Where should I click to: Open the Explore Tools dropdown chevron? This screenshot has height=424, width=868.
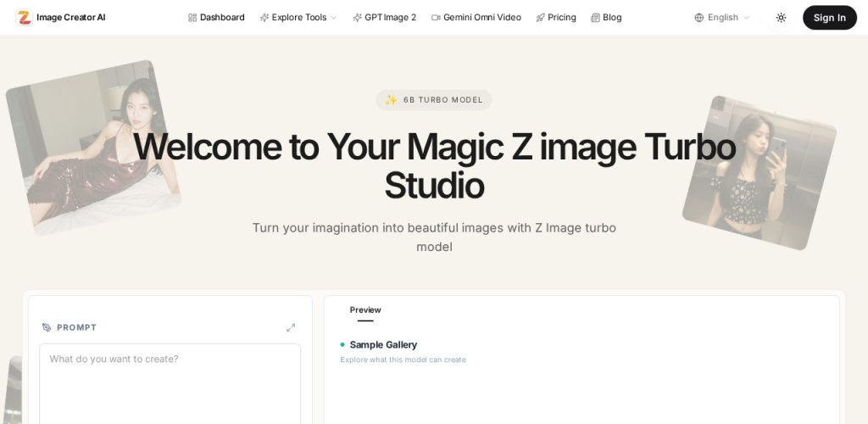point(334,18)
